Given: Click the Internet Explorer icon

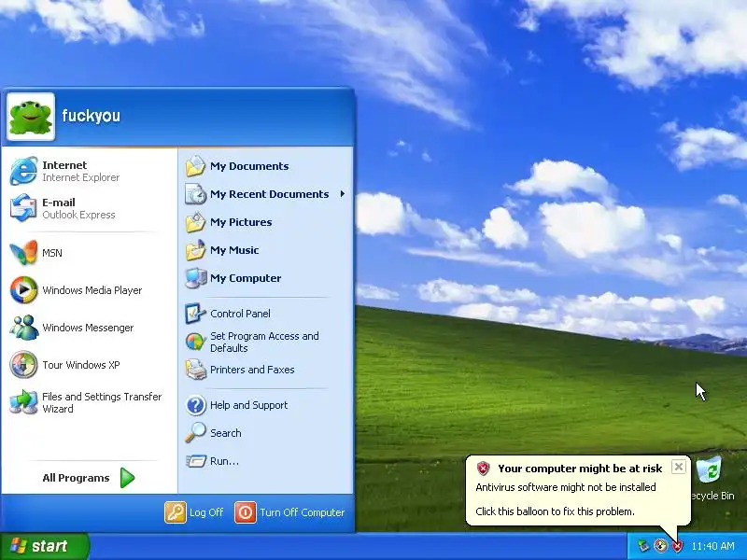Looking at the screenshot, I should [23, 171].
